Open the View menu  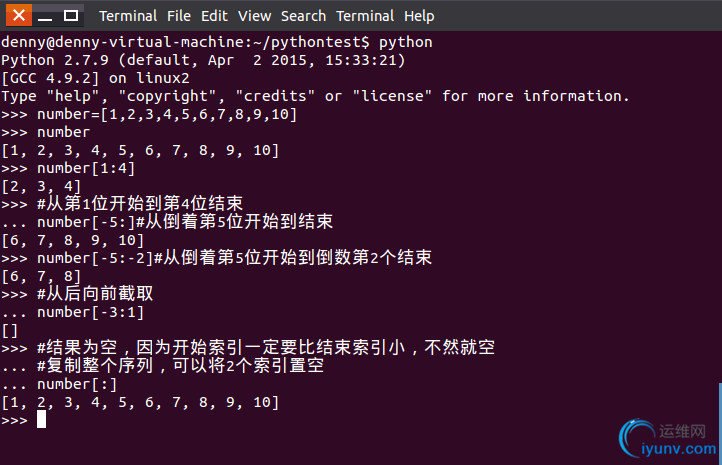point(254,16)
